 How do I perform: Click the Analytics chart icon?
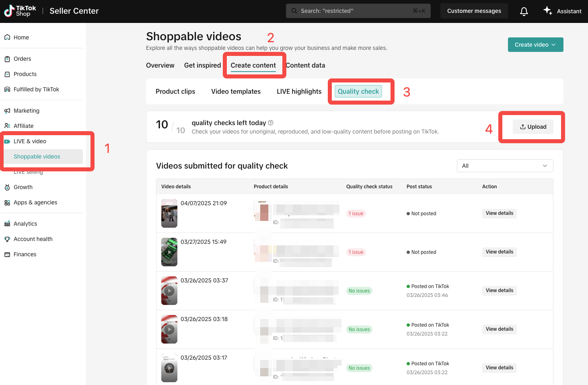tap(7, 224)
